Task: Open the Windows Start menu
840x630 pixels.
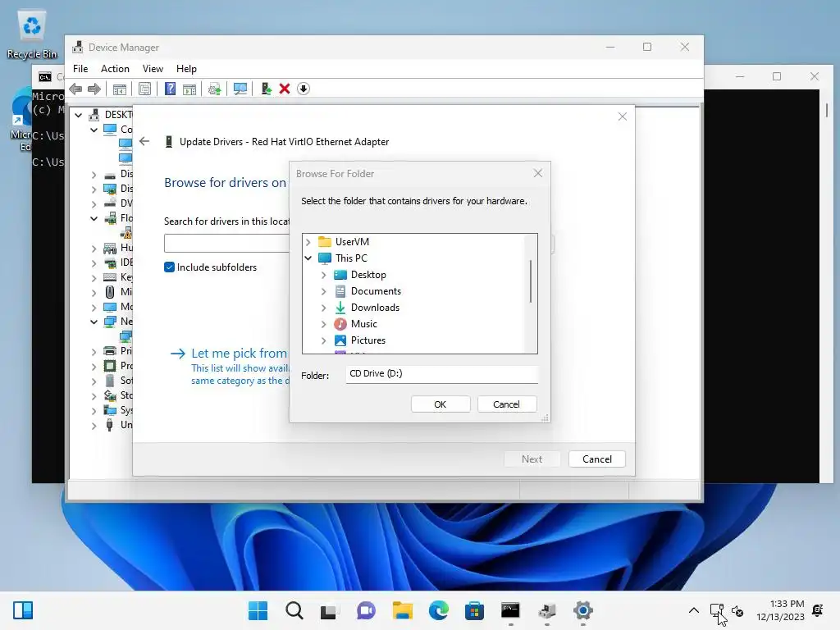Action: coord(258,610)
